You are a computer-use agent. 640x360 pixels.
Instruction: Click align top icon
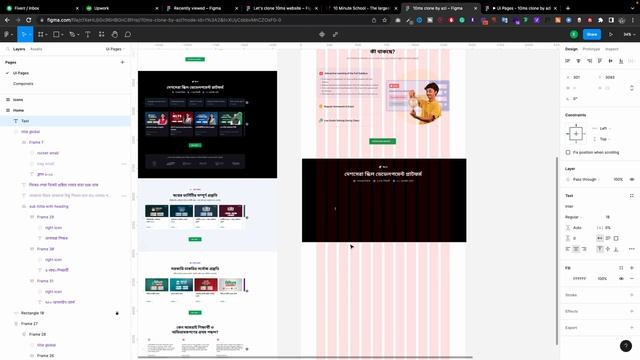coord(600,61)
